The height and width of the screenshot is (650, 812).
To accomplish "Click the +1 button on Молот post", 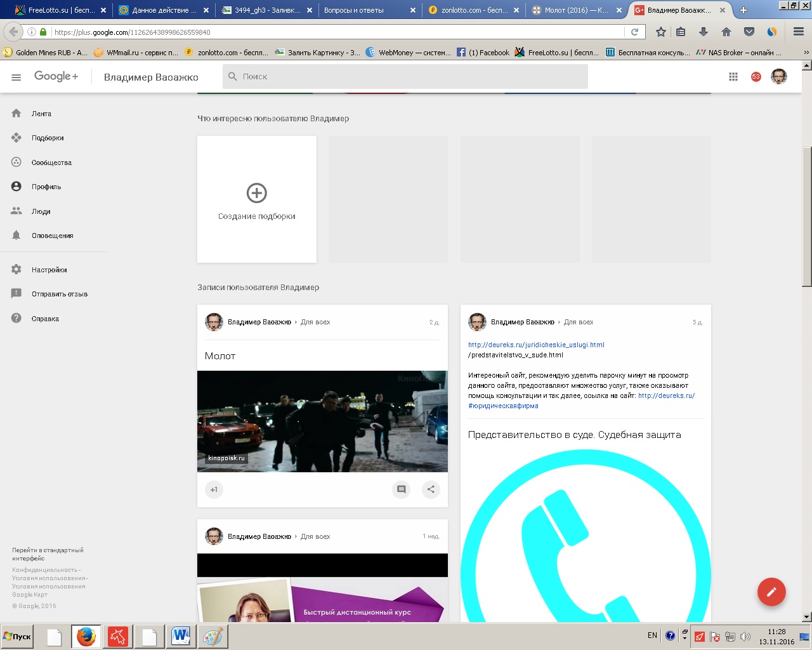I will tap(214, 489).
